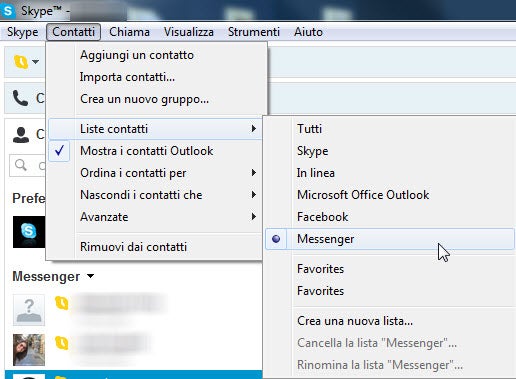Select Microsoft Office Outlook contact list
This screenshot has width=516, height=379.
(390, 195)
